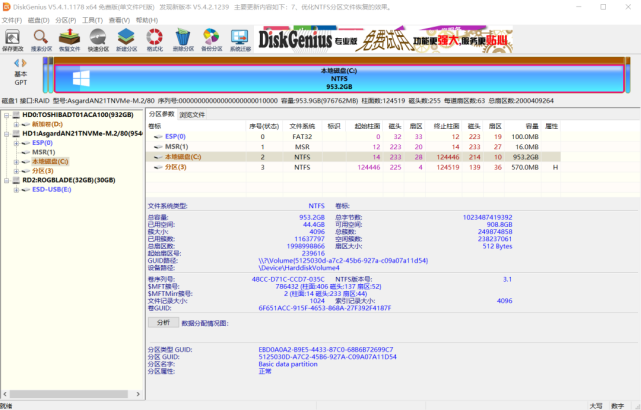This screenshot has width=641, height=410.
Task: Collapse the HD1:AsgardAN21TNVMe tree node
Action: pyautogui.click(x=7, y=134)
